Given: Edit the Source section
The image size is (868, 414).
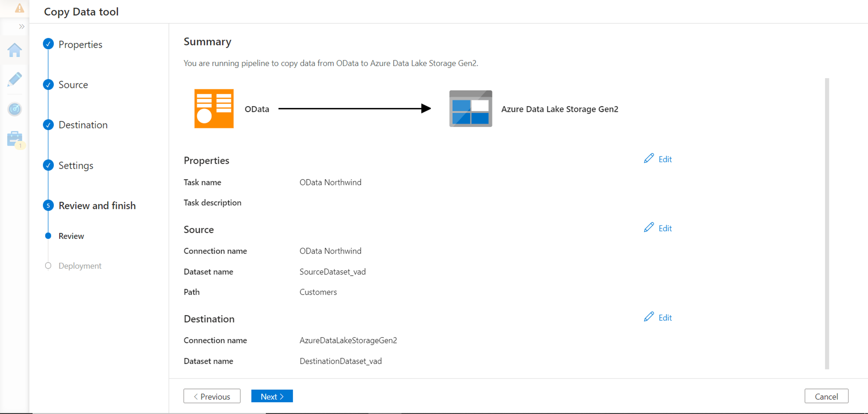Looking at the screenshot, I should pyautogui.click(x=658, y=228).
